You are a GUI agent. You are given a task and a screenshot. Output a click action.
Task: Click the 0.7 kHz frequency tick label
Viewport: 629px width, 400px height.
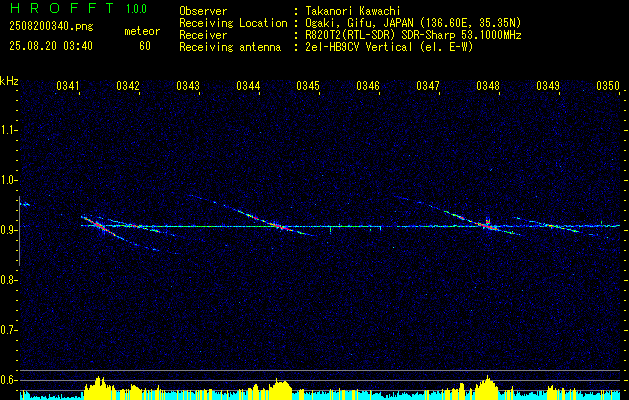coord(8,330)
